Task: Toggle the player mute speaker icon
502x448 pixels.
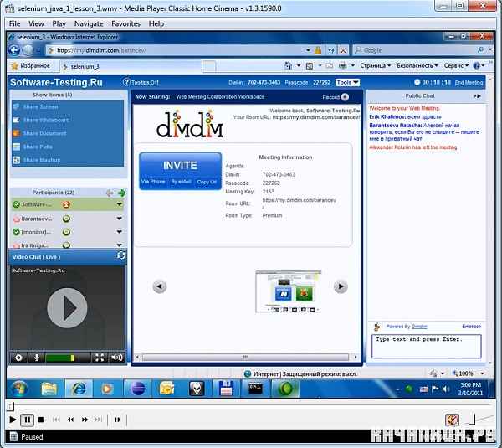Action: click(452, 420)
